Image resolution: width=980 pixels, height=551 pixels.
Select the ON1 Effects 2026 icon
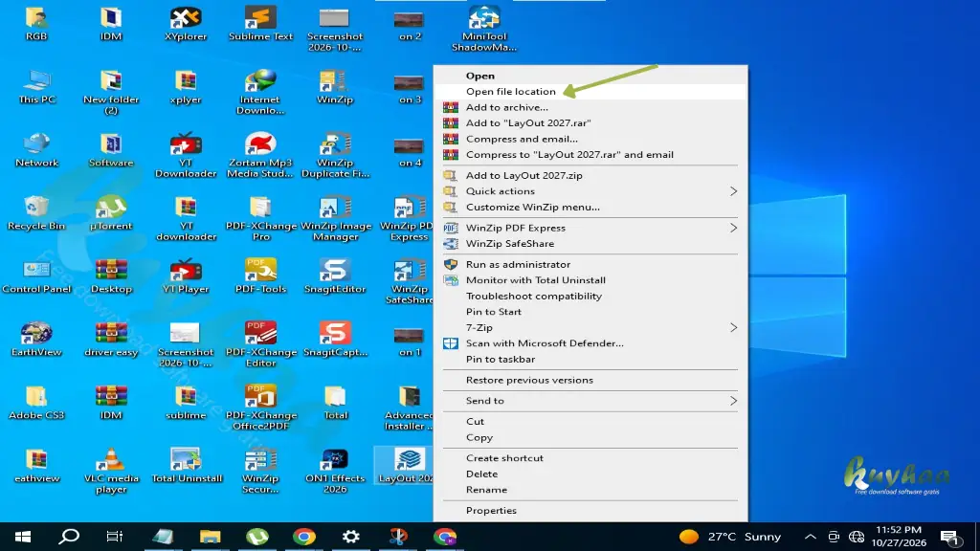pos(334,471)
